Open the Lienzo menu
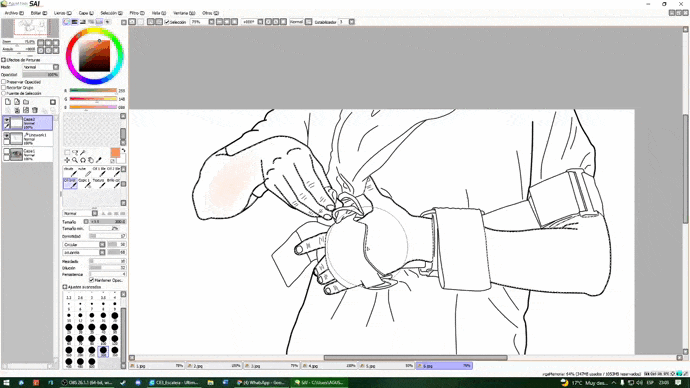The image size is (690, 388). point(62,13)
